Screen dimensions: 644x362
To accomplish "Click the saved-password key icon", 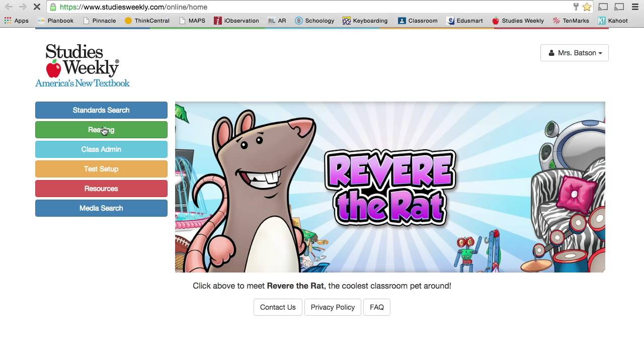I will pos(576,7).
